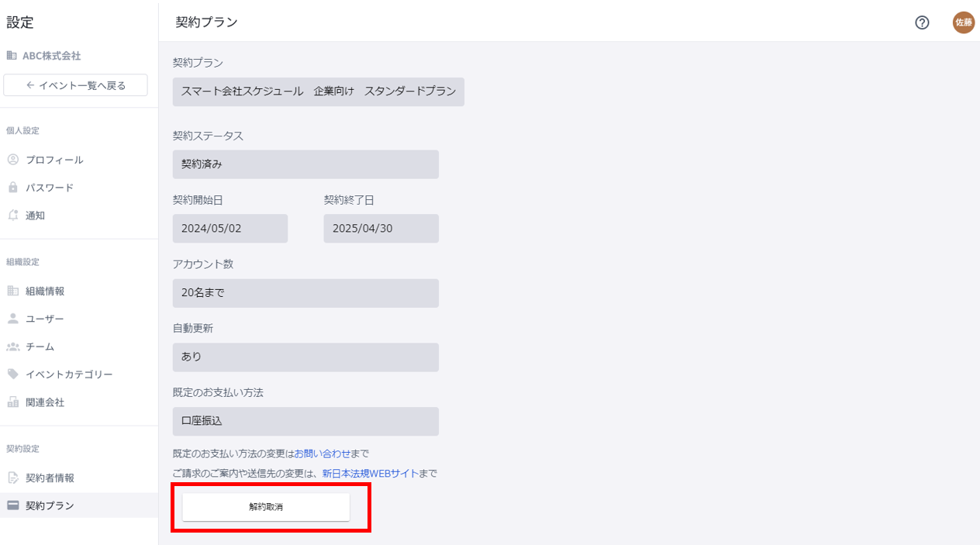Open ユーザー management in sidebar
The width and height of the screenshot is (980, 545).
(x=79, y=319)
